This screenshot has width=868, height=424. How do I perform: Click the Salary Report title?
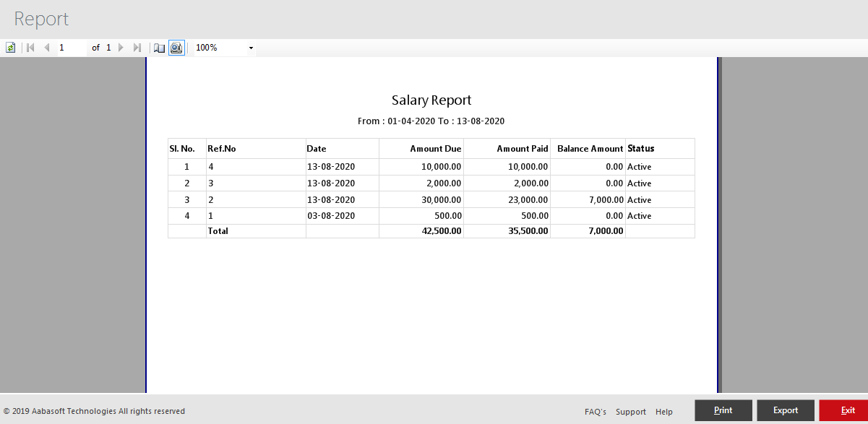tap(431, 100)
